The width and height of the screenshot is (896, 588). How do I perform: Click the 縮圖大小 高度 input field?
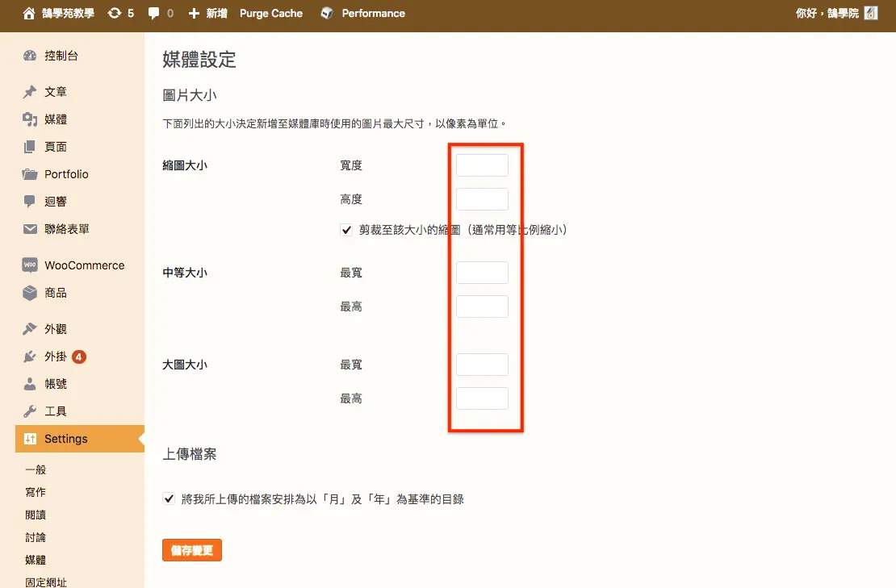pyautogui.click(x=482, y=199)
